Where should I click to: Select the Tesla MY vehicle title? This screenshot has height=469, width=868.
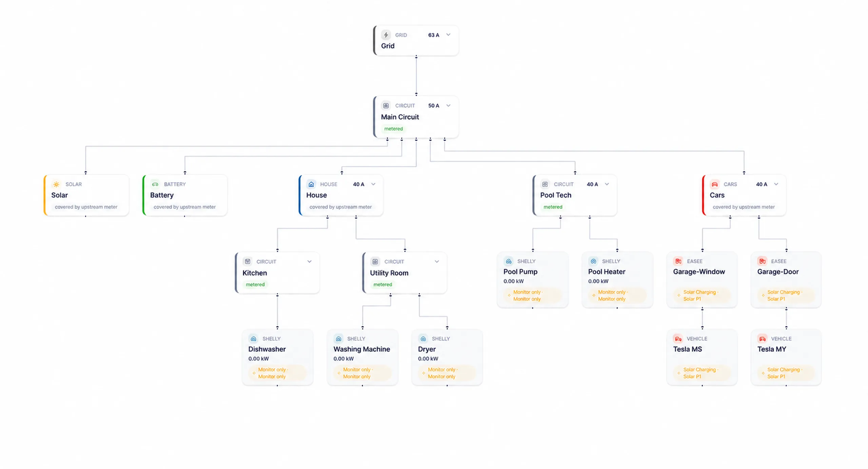pyautogui.click(x=771, y=349)
